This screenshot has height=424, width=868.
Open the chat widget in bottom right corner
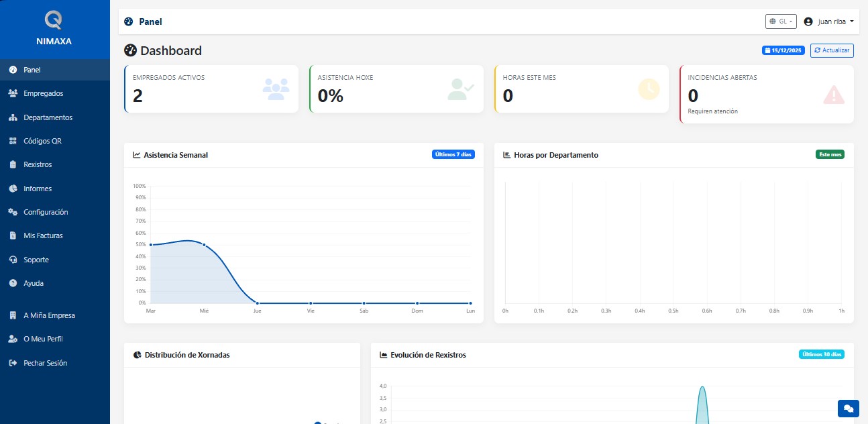click(848, 408)
